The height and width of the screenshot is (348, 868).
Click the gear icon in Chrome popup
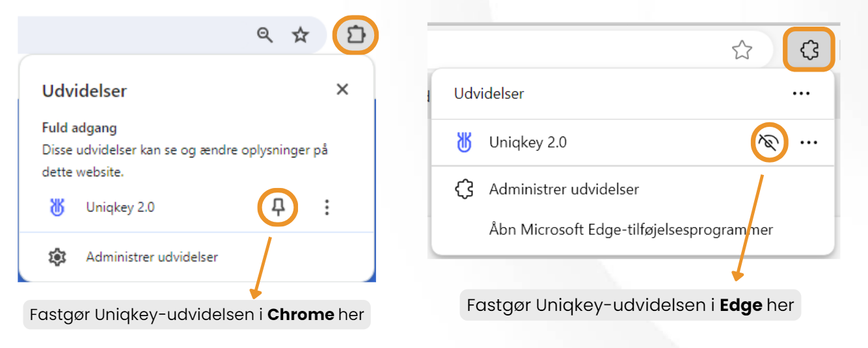(57, 257)
